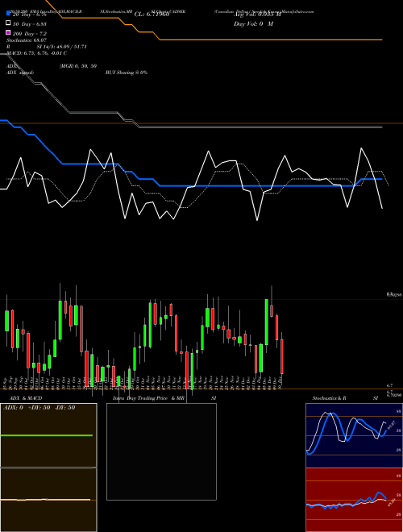
Task: Click the magenta 200 Day legend swatch
Action: coord(8,33)
